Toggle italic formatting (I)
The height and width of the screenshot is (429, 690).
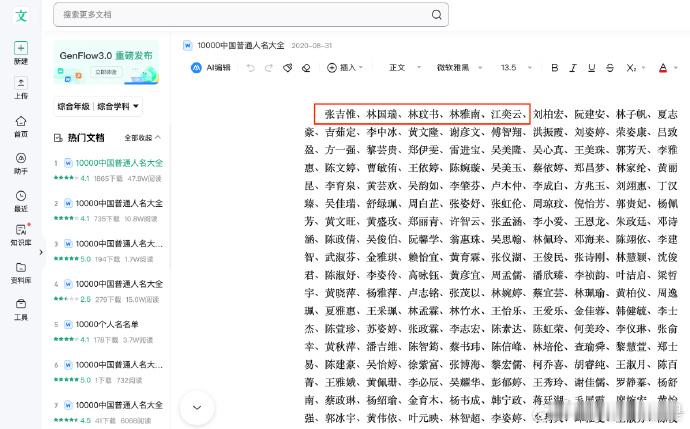pos(573,68)
